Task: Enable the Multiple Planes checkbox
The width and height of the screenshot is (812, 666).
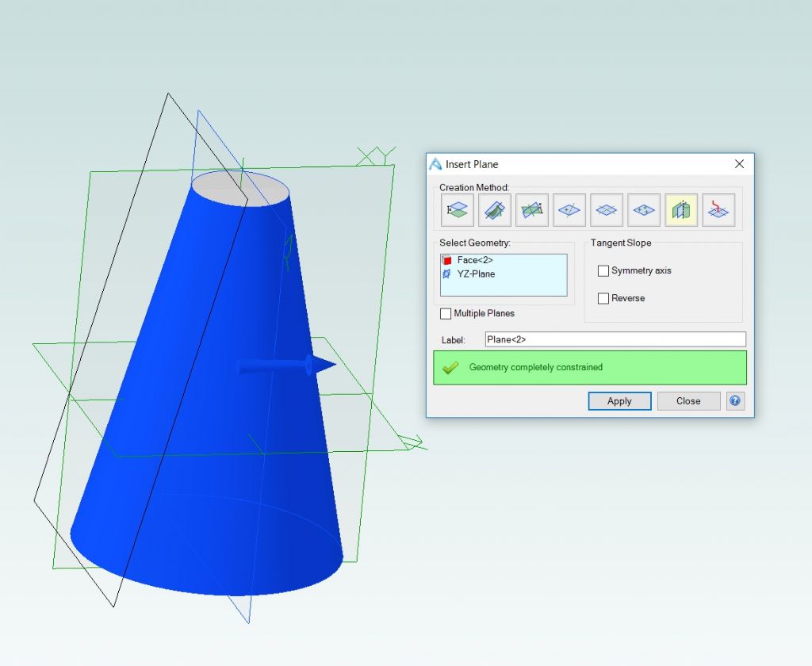Action: [446, 313]
